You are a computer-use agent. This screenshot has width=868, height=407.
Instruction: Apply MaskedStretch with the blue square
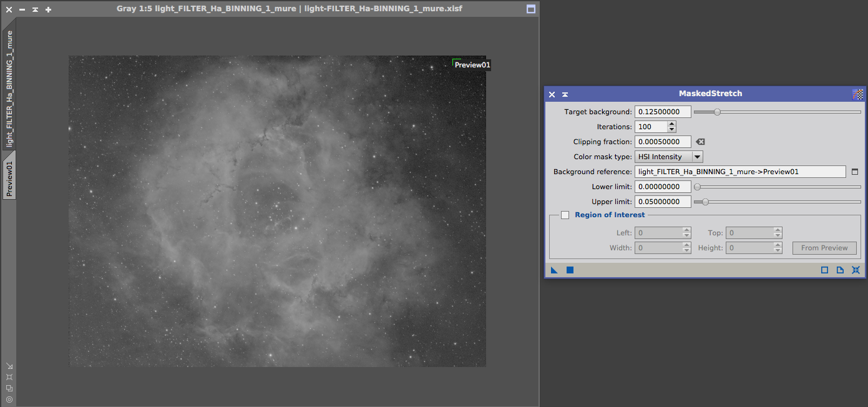(570, 270)
